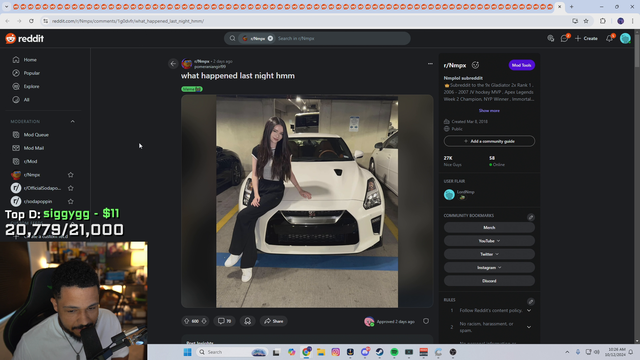Viewport: 640px width, 360px height.
Task: Open the Discord bookmark
Action: pos(489,281)
